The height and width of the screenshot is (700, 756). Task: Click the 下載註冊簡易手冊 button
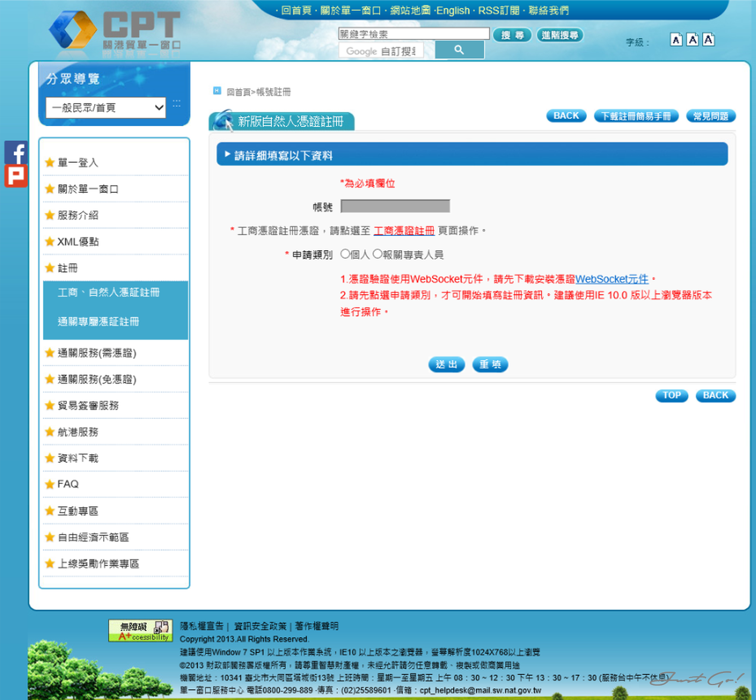(x=636, y=116)
